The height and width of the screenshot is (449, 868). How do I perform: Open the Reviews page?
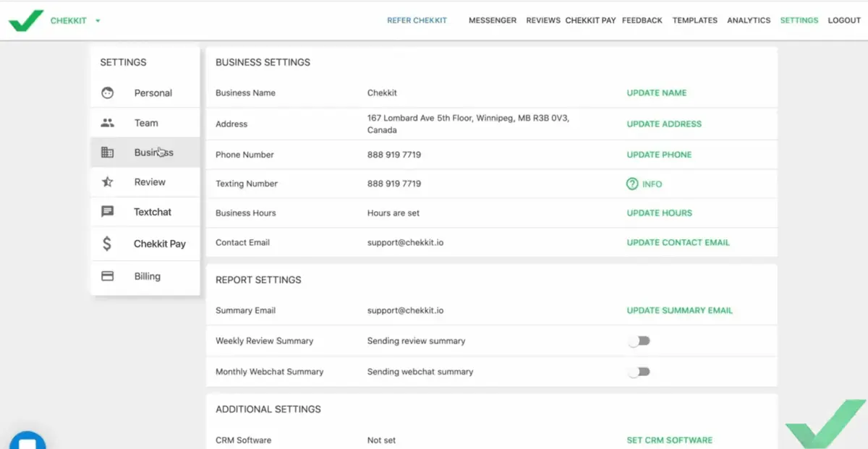[x=543, y=20]
